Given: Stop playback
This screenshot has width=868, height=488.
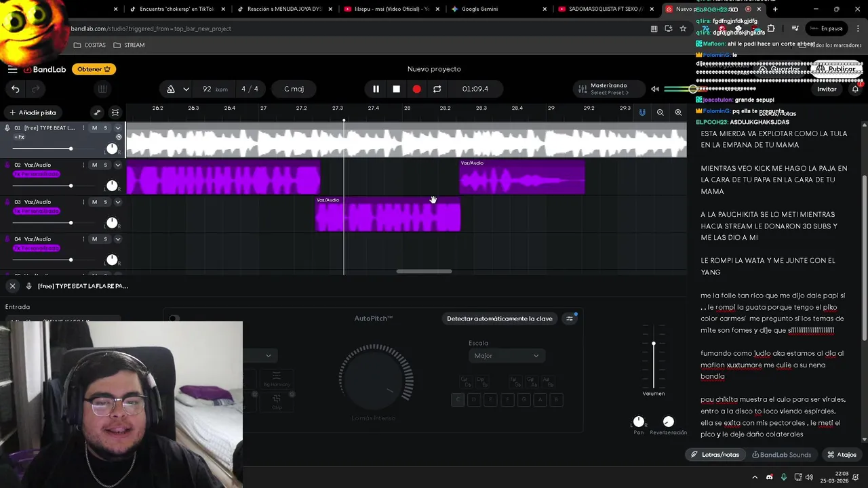Looking at the screenshot, I should pos(396,89).
